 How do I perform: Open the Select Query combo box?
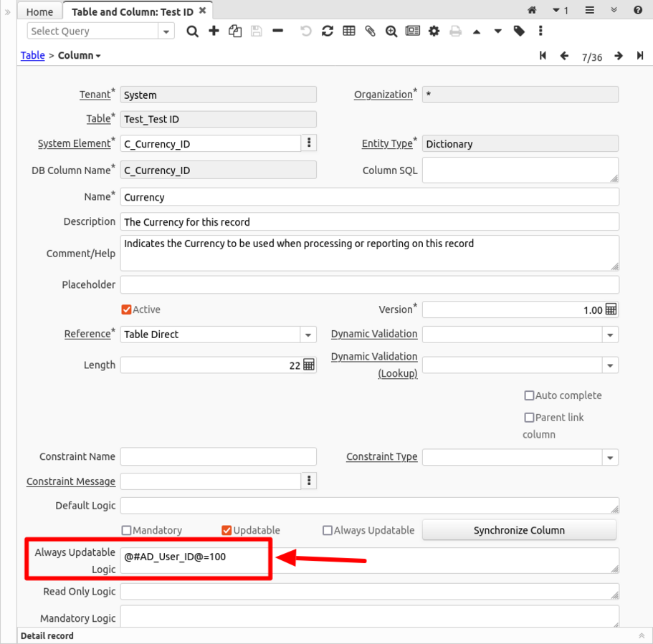166,32
